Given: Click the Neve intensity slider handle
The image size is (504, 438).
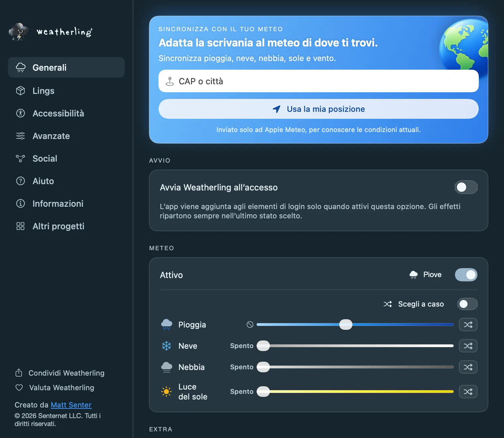Looking at the screenshot, I should [263, 346].
